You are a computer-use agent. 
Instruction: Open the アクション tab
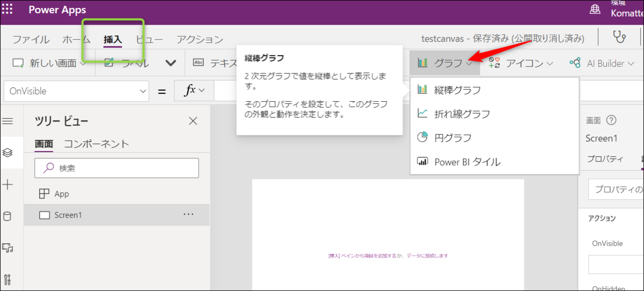200,39
